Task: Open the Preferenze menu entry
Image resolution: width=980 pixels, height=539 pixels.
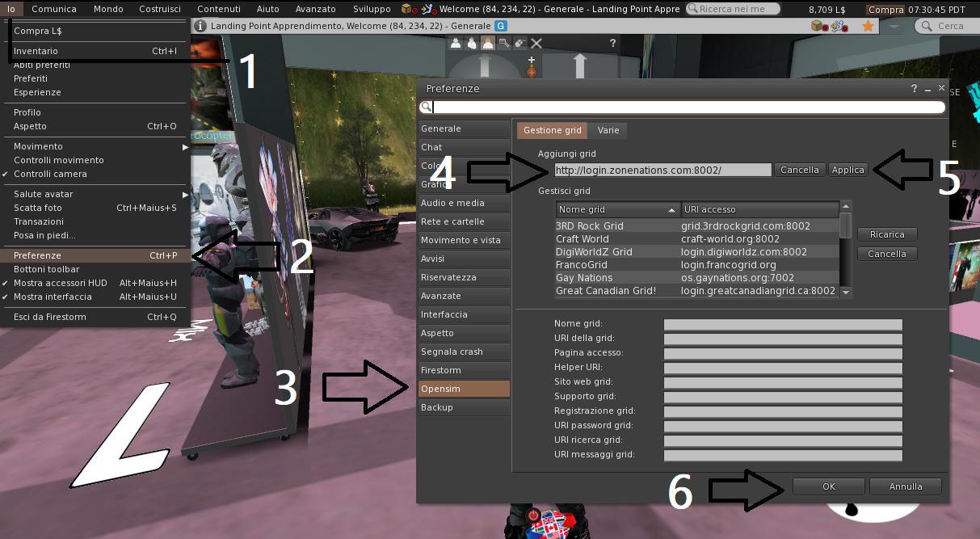Action: point(37,255)
